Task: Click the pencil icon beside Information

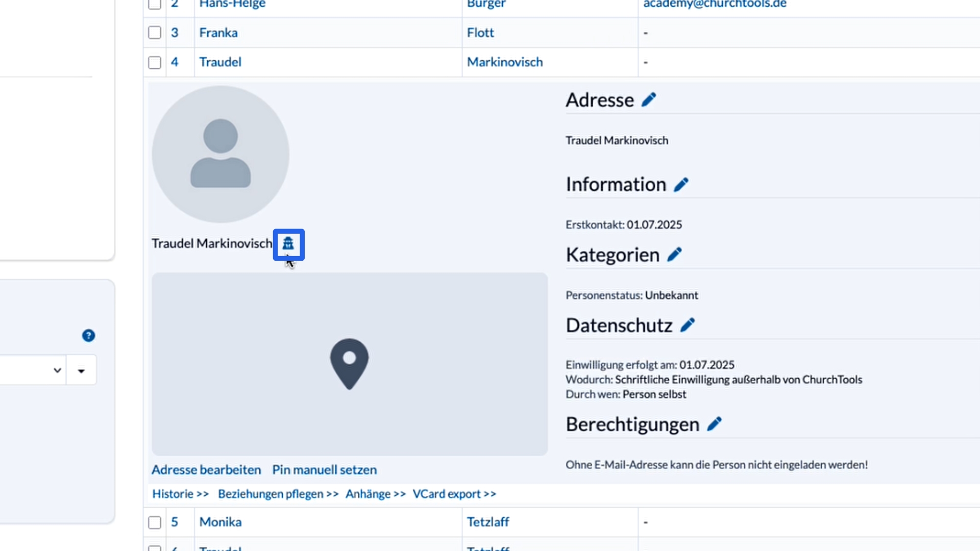Action: point(681,184)
